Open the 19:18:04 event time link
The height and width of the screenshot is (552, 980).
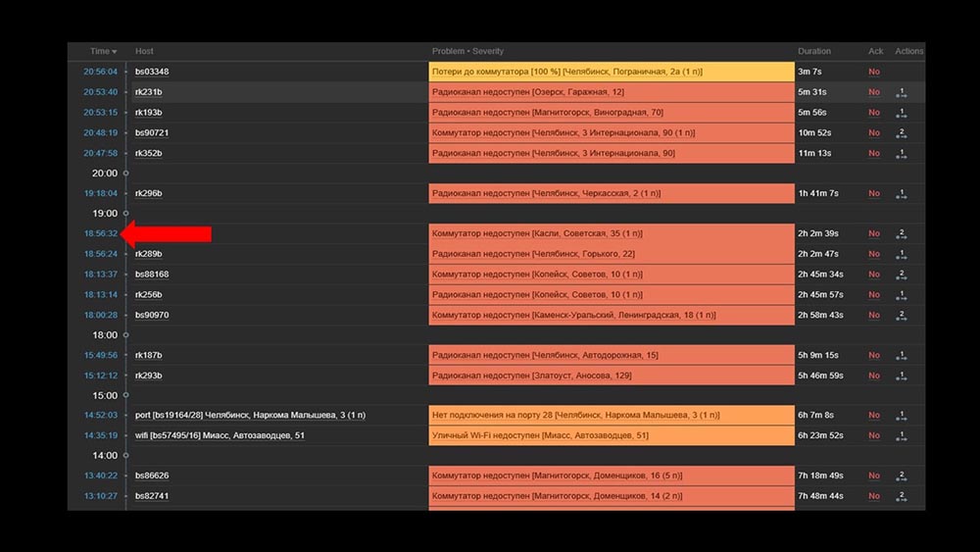pos(101,193)
